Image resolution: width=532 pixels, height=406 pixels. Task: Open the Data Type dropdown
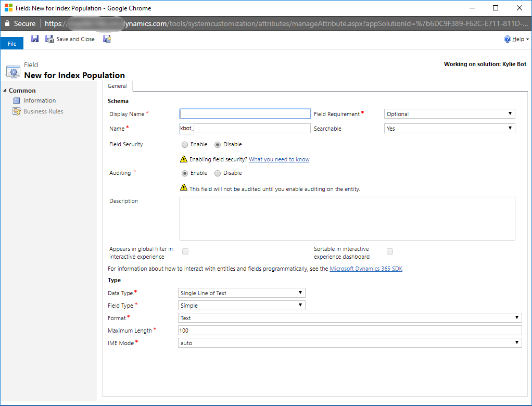click(242, 293)
